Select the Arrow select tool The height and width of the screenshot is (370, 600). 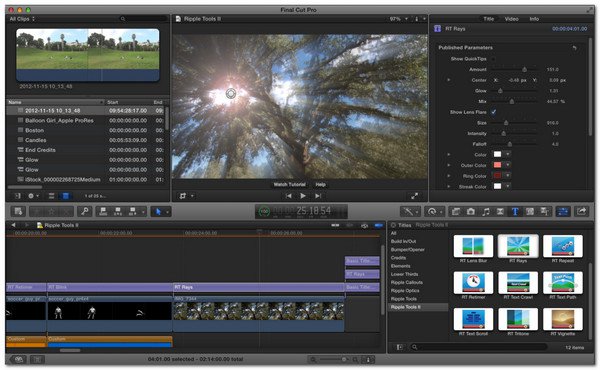158,212
